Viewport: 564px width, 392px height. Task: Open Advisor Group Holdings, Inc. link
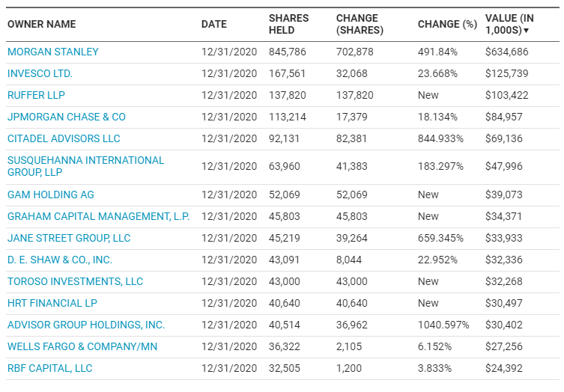point(86,325)
